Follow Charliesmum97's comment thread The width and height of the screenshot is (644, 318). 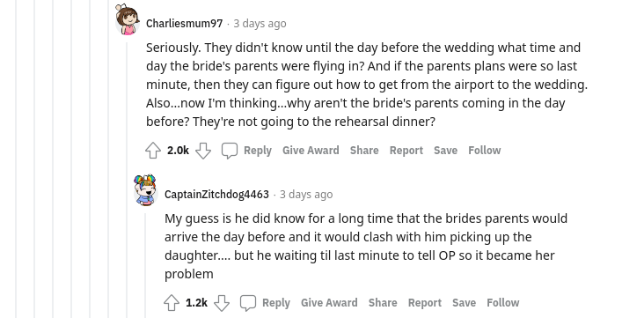tap(485, 151)
